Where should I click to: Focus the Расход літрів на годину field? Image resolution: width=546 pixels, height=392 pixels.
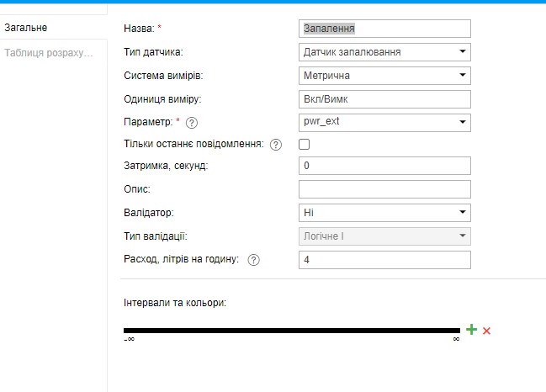(x=384, y=260)
